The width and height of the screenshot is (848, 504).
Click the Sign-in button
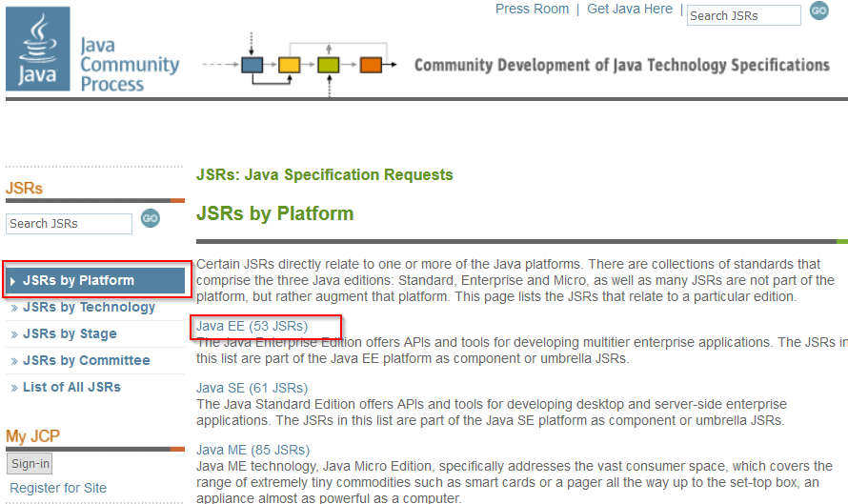(30, 463)
